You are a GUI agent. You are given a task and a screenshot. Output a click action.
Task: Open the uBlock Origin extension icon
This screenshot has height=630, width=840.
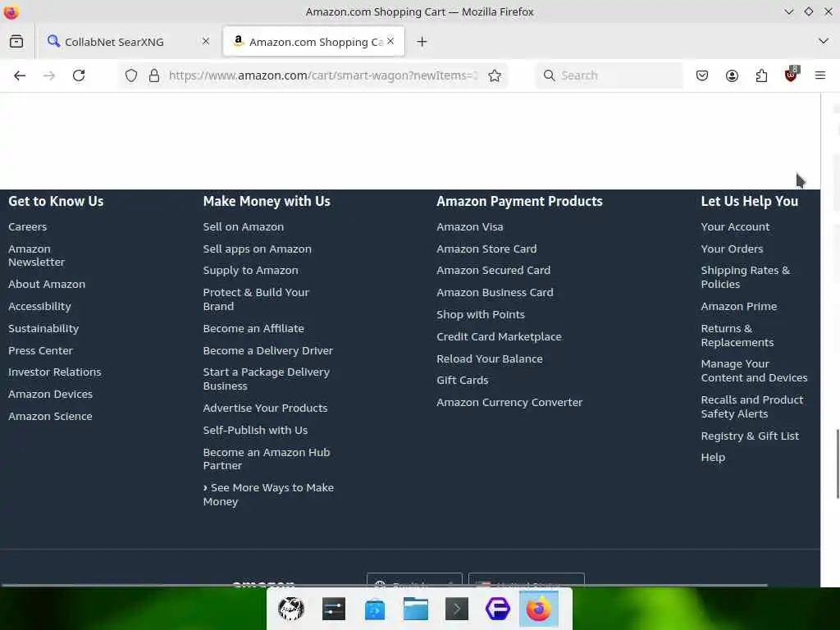coord(792,75)
